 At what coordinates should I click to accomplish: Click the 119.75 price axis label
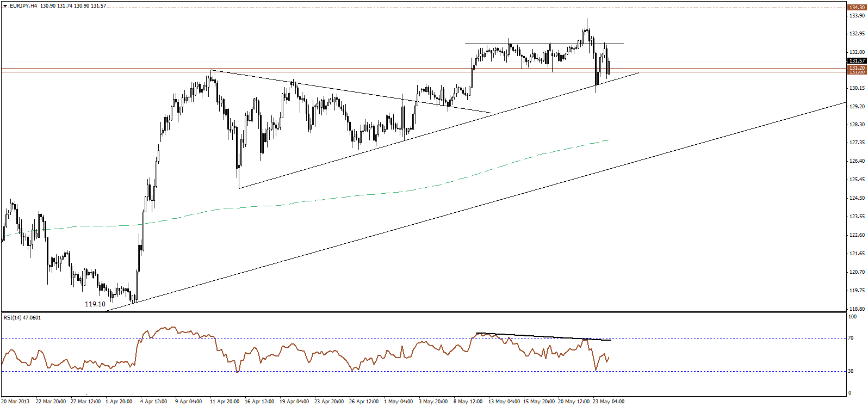pos(857,291)
